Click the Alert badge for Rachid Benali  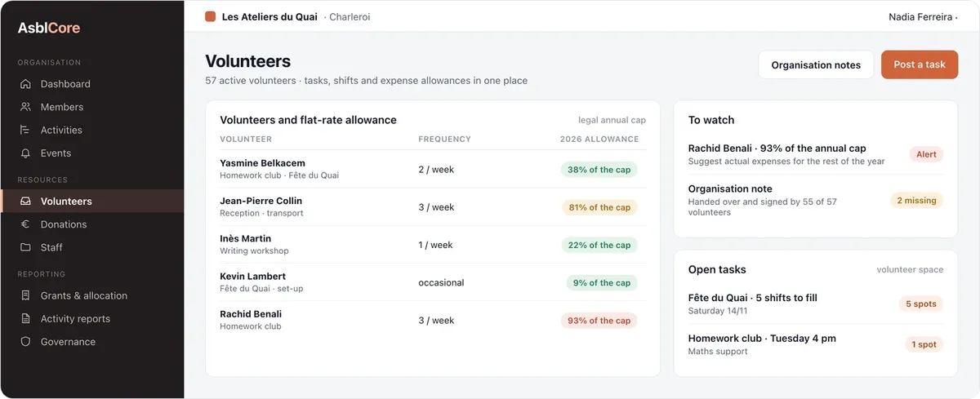pos(926,153)
